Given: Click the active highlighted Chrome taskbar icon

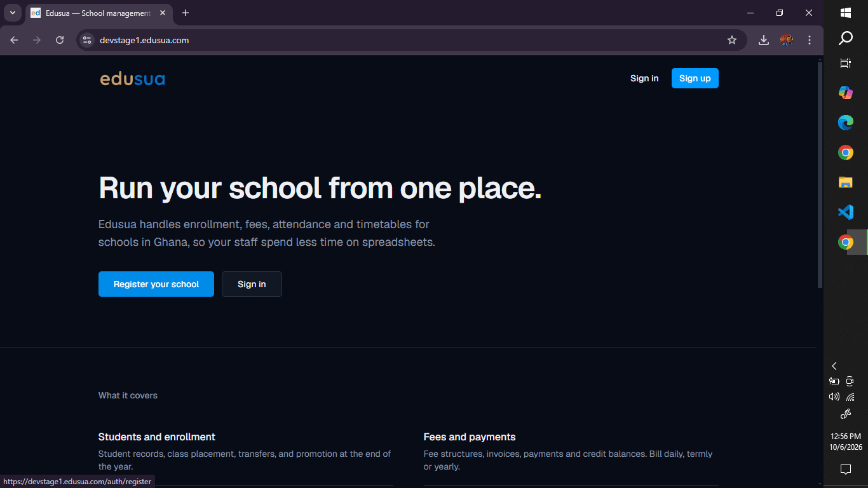Looking at the screenshot, I should 846,242.
